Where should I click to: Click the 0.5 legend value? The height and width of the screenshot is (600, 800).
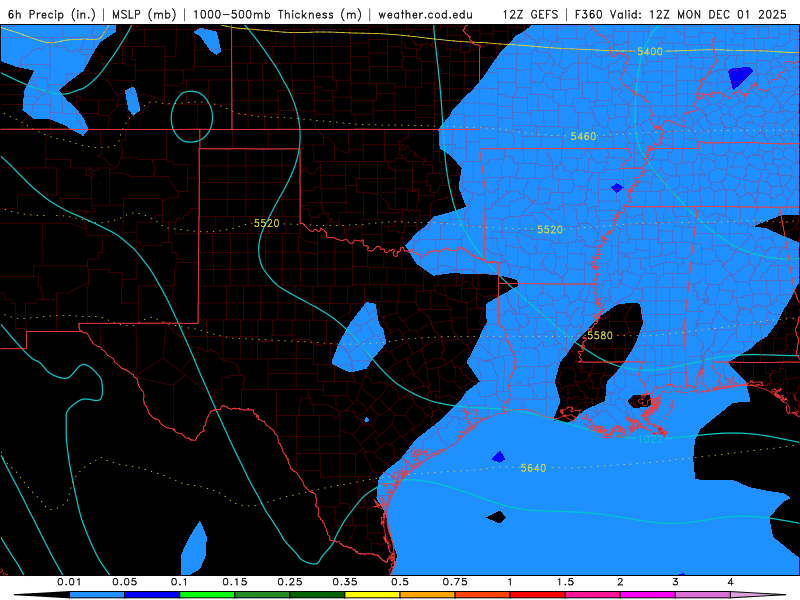[x=400, y=582]
